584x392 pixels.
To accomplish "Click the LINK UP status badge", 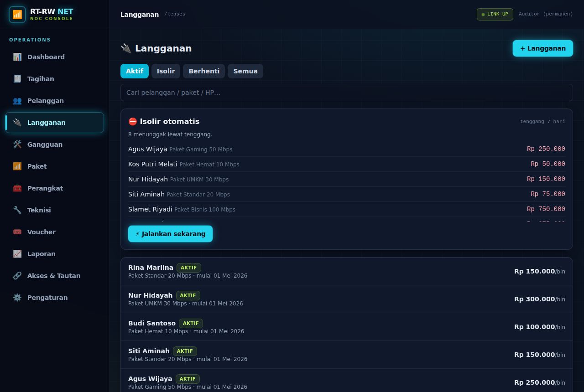I will point(495,14).
